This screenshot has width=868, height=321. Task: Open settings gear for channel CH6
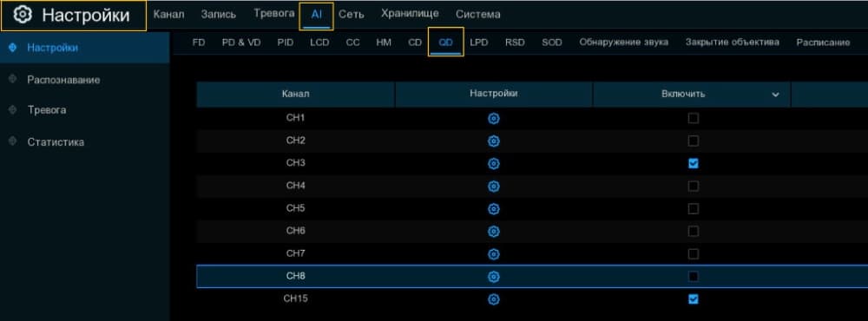[494, 232]
